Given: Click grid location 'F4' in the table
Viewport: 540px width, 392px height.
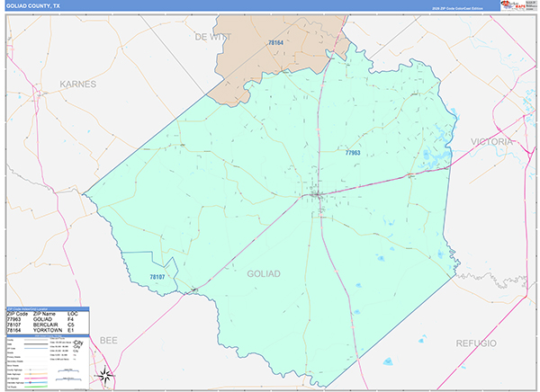Looking at the screenshot, I should [70, 319].
